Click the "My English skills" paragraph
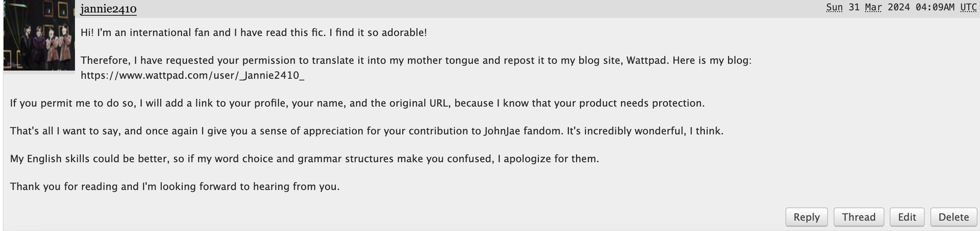 [304, 159]
